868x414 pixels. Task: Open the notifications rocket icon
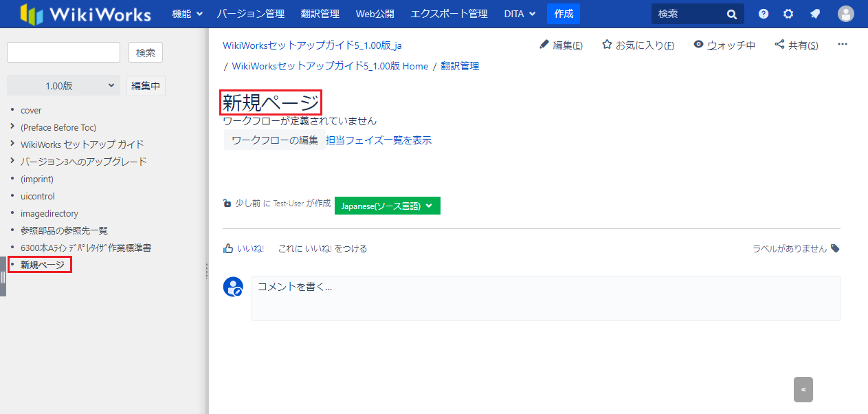815,14
